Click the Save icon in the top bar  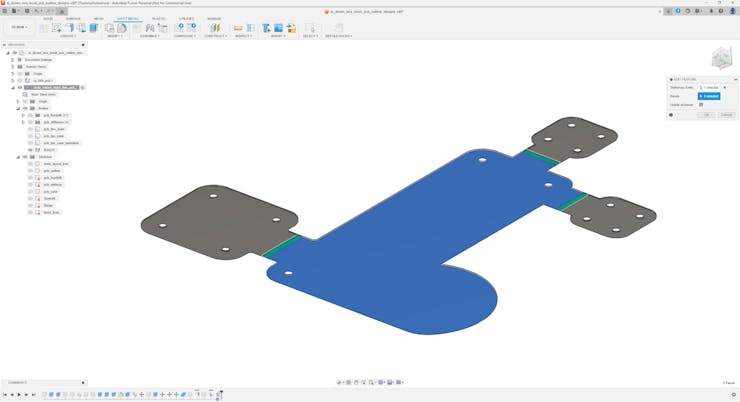click(27, 11)
